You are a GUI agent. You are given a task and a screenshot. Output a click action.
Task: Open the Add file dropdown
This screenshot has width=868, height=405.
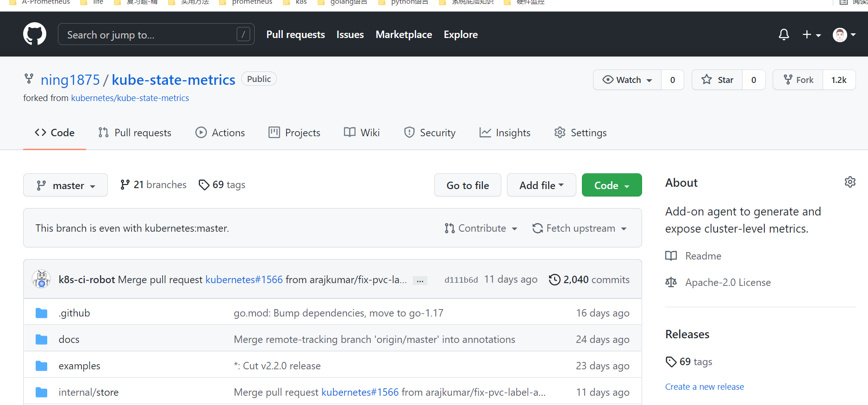pyautogui.click(x=541, y=185)
